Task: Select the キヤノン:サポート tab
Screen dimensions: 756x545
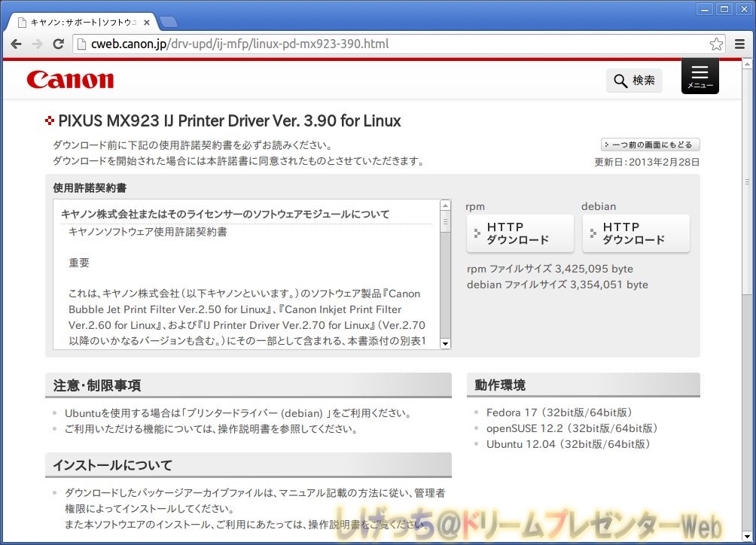Action: [82, 22]
